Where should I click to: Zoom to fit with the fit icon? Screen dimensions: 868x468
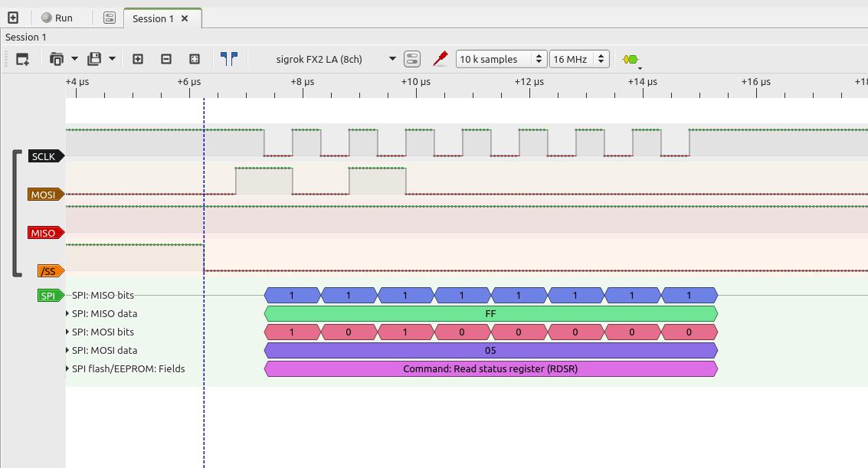(195, 59)
